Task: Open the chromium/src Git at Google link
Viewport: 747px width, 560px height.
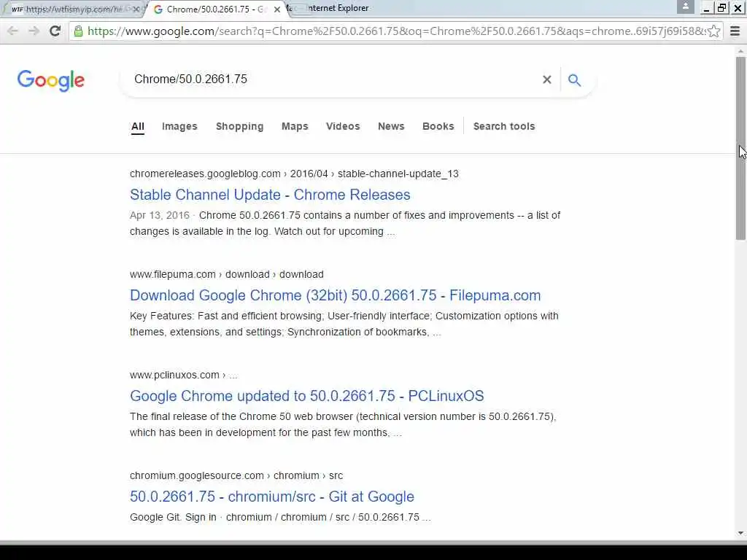Action: click(x=272, y=497)
